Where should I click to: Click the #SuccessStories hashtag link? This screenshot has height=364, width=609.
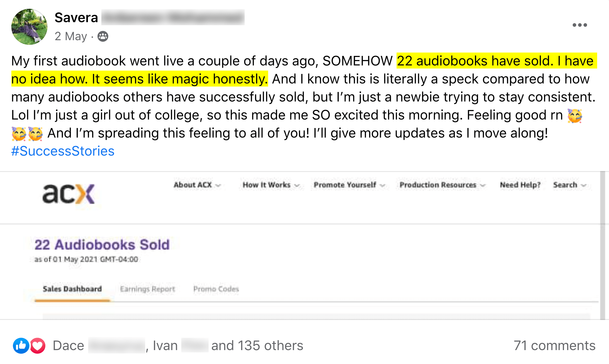point(63,151)
